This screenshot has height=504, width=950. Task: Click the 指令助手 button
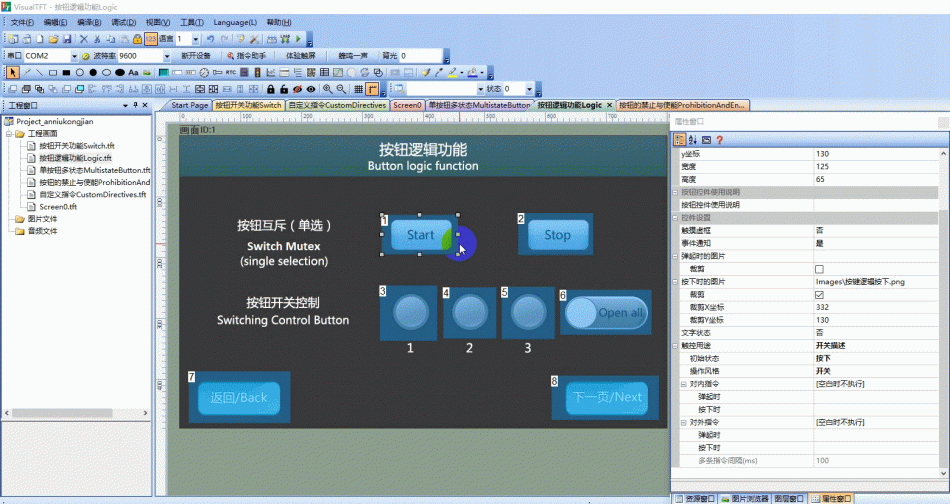click(x=247, y=56)
